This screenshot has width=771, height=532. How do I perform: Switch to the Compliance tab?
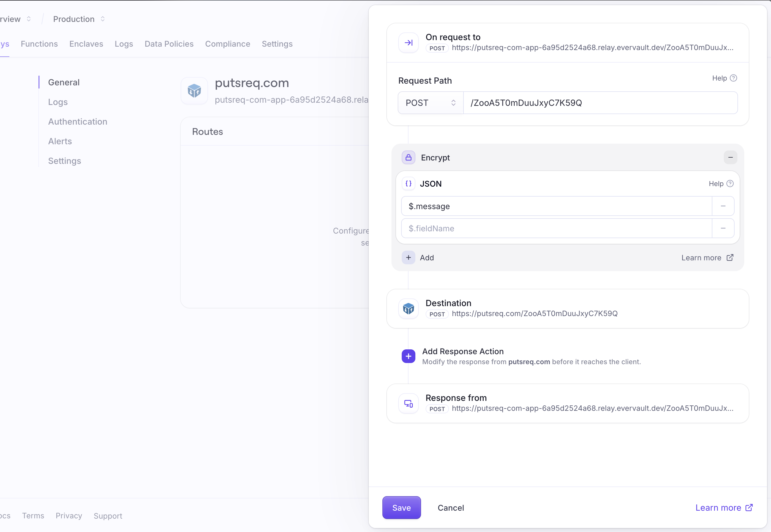coord(228,44)
